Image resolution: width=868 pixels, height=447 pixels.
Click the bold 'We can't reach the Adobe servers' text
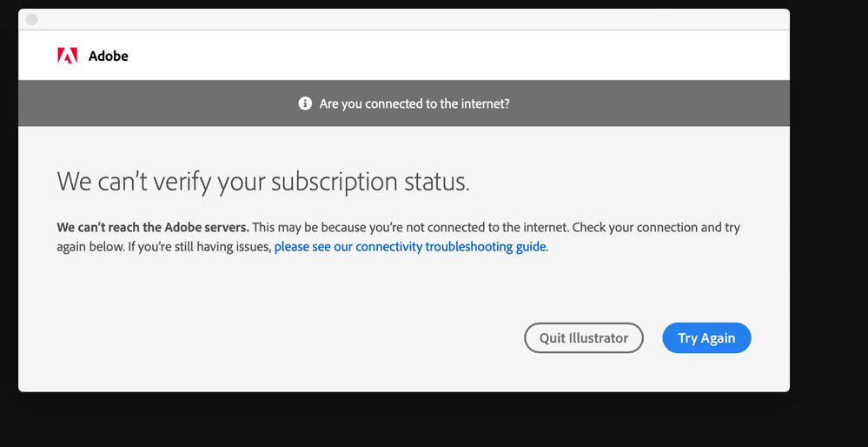pyautogui.click(x=153, y=228)
